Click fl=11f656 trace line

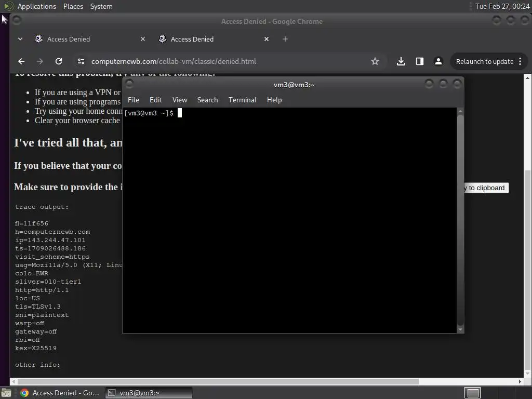[32, 223]
